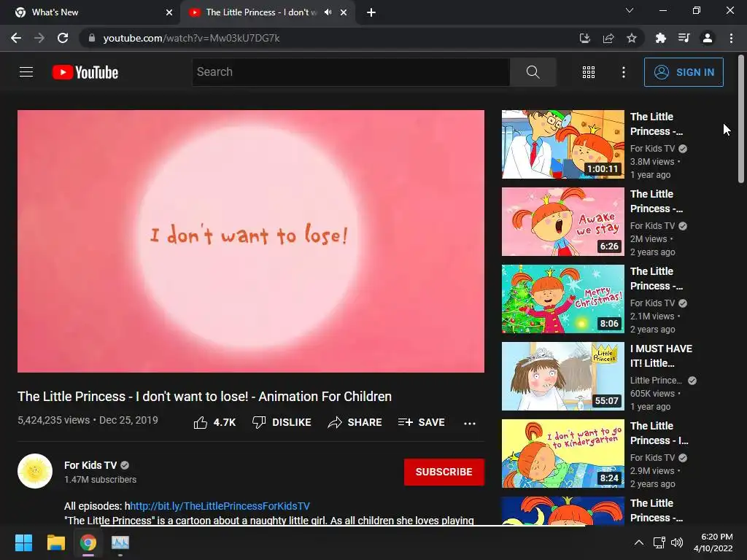
Task: Go to the YouTube home logo
Action: coord(85,72)
